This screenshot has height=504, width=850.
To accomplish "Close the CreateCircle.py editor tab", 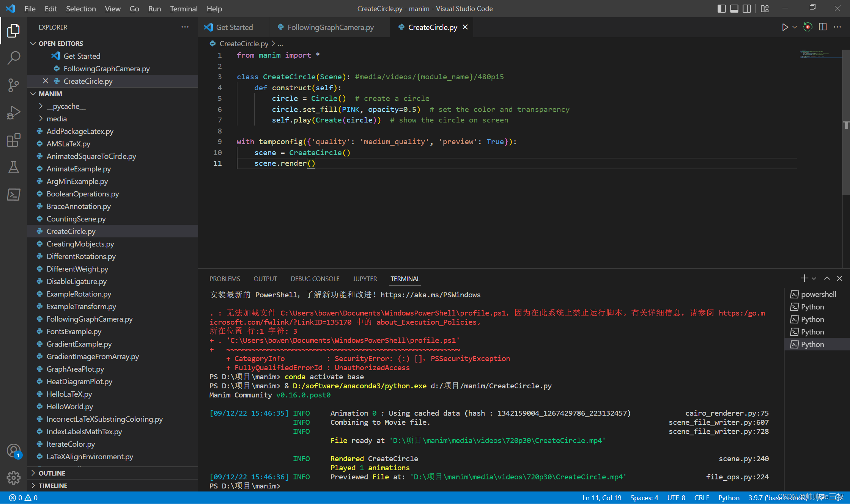I will point(465,27).
